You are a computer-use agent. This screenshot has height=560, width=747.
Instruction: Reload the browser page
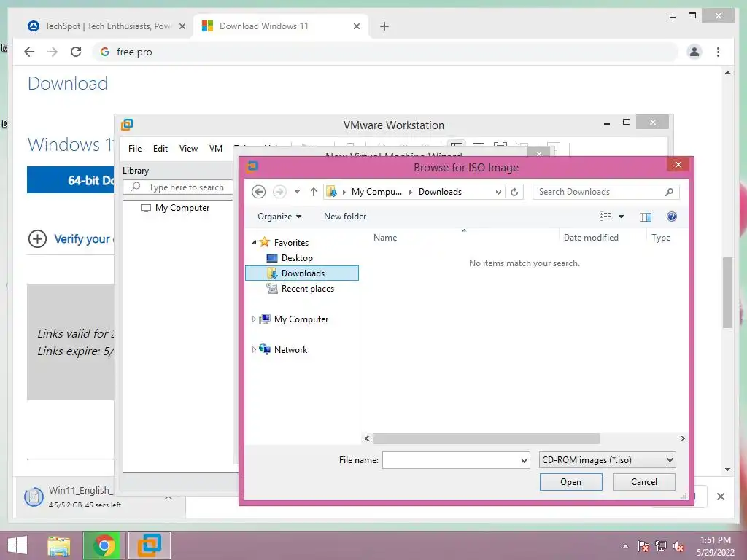pyautogui.click(x=76, y=52)
